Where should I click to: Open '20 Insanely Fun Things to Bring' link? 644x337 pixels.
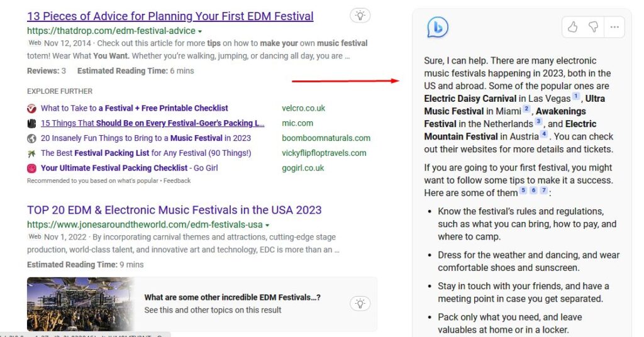click(x=146, y=138)
